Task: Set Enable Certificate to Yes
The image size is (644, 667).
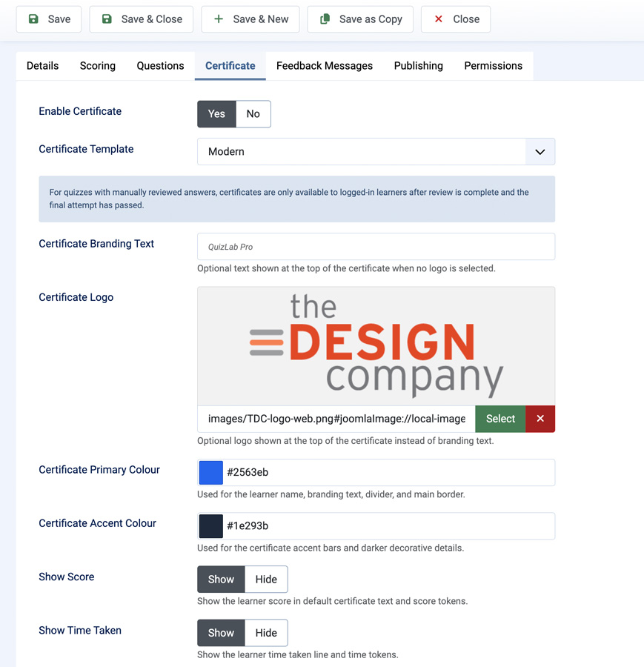Action: coord(216,114)
